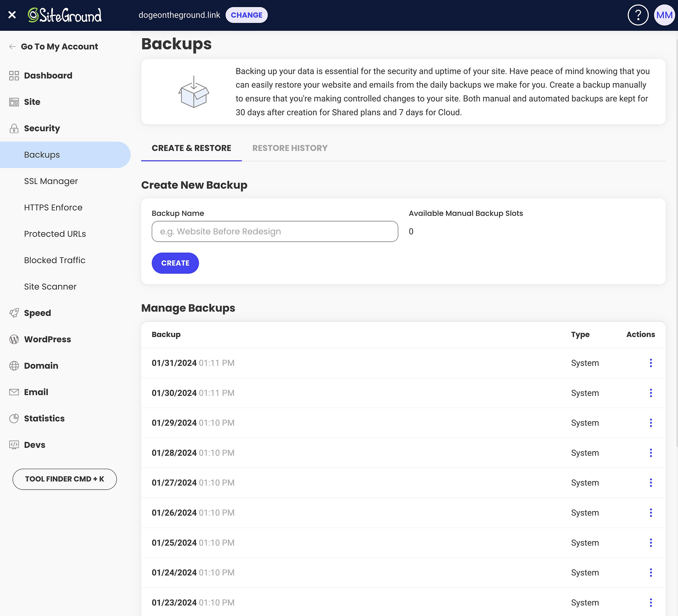Expand actions menu for 01/25/2024 backup
This screenshot has width=678, height=616.
pyautogui.click(x=651, y=543)
